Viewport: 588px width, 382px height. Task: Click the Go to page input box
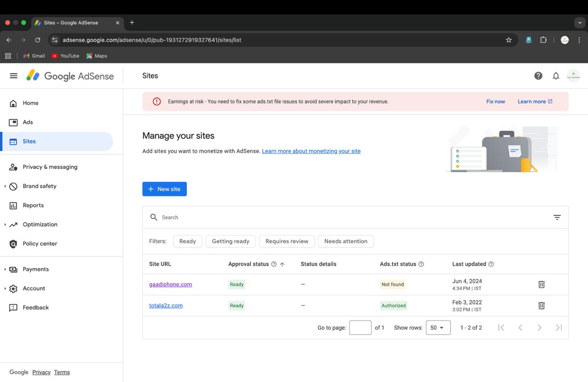point(360,327)
